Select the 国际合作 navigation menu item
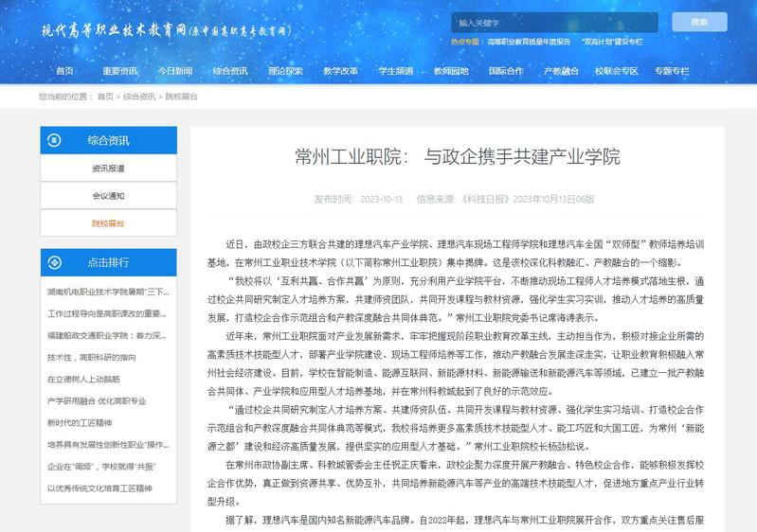The image size is (757, 532). coord(505,71)
